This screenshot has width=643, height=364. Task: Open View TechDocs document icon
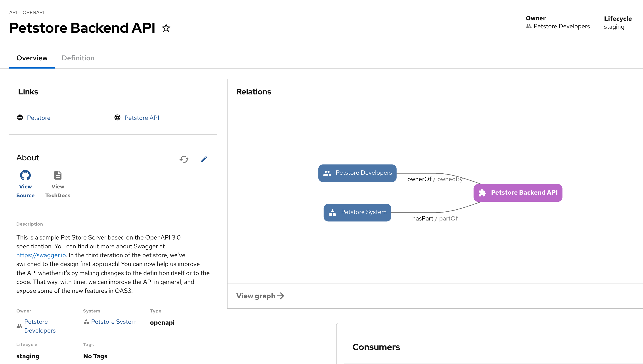(58, 175)
